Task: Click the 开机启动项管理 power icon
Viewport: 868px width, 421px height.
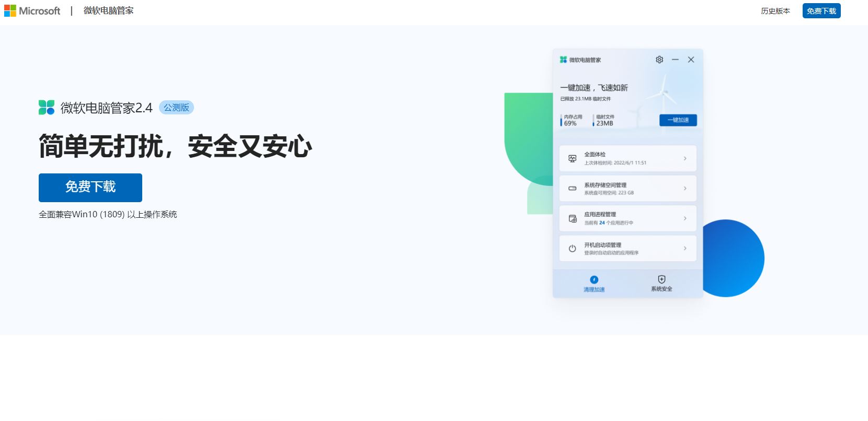Action: click(x=573, y=249)
